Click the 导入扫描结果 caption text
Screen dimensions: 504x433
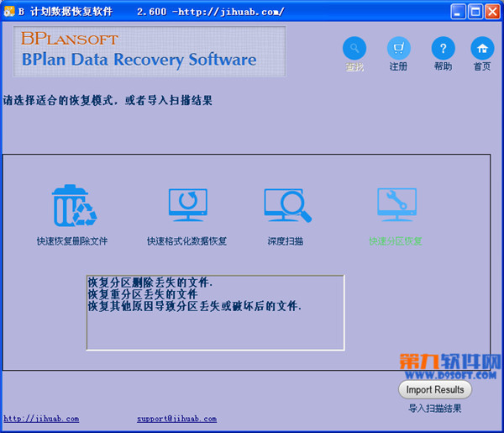coord(434,409)
